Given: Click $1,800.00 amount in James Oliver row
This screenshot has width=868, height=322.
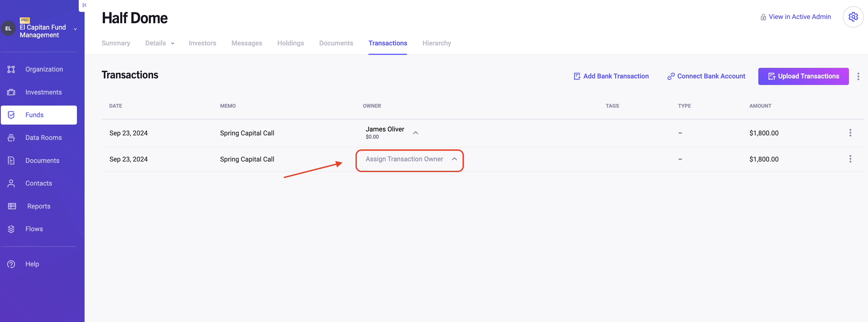Looking at the screenshot, I should click(764, 133).
